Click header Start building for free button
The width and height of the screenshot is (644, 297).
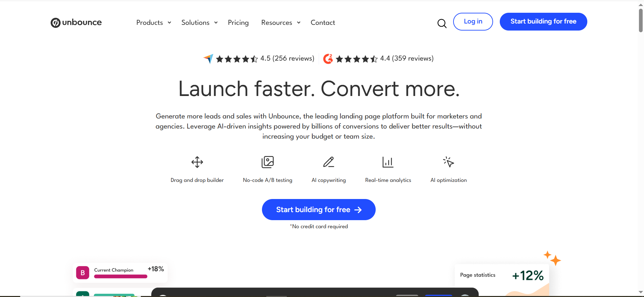(543, 21)
